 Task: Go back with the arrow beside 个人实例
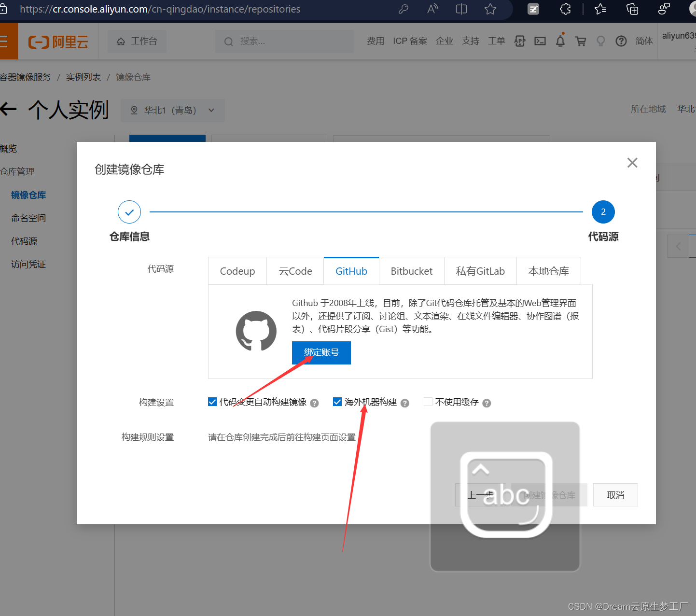(8, 109)
